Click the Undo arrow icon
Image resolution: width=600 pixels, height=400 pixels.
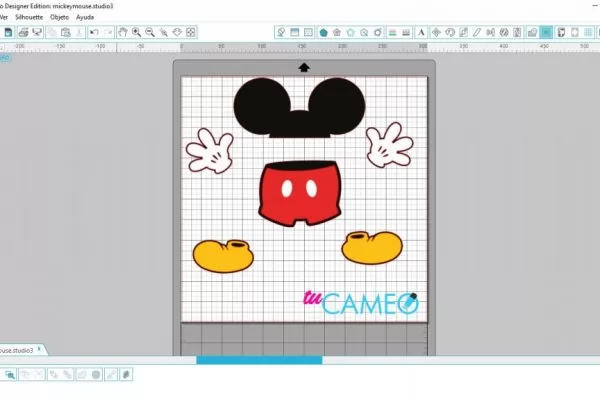click(x=94, y=33)
